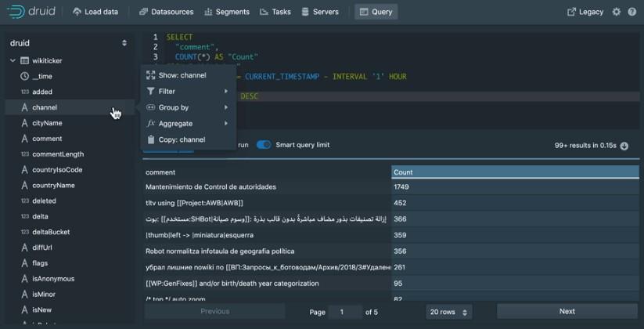This screenshot has width=644, height=329.
Task: Click the Druid logo
Action: 31,12
